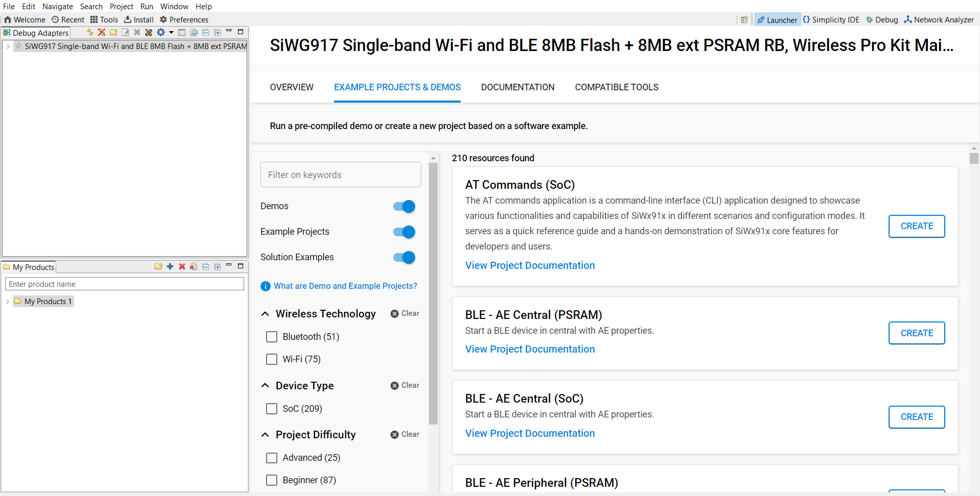Check the Advanced (25) checkbox
The width and height of the screenshot is (980, 496).
pos(272,458)
